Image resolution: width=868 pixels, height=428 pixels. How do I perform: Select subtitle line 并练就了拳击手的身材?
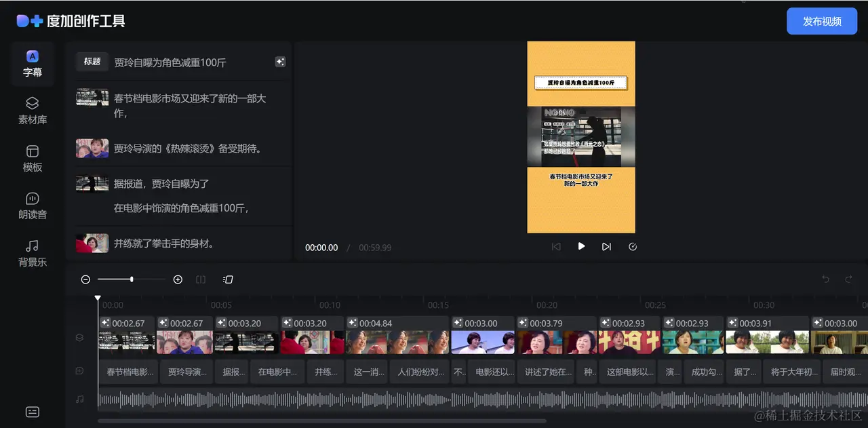click(163, 244)
